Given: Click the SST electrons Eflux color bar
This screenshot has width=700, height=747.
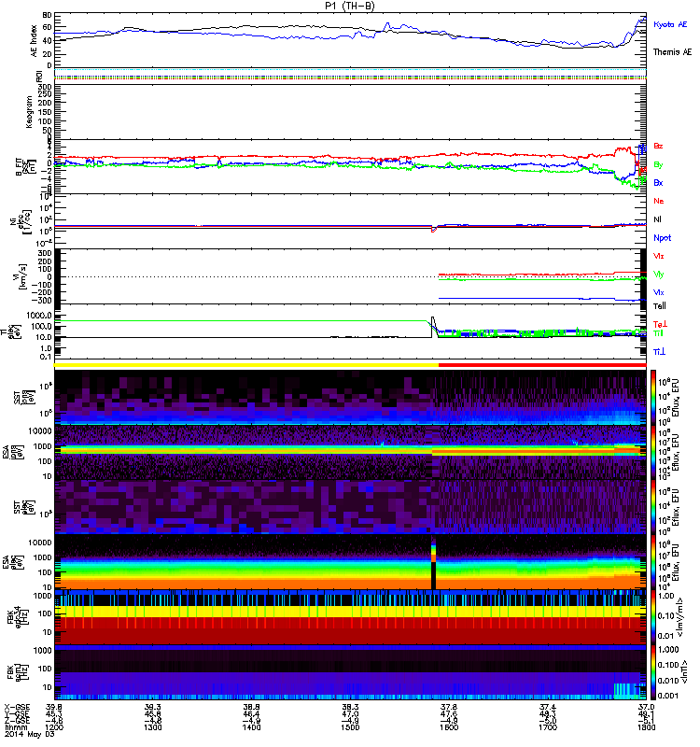Looking at the screenshot, I should 653,507.
